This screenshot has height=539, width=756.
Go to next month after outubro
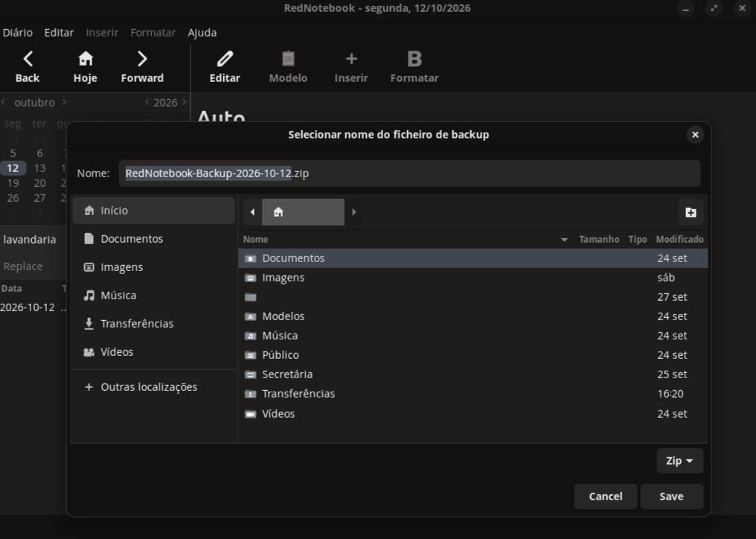(x=64, y=102)
